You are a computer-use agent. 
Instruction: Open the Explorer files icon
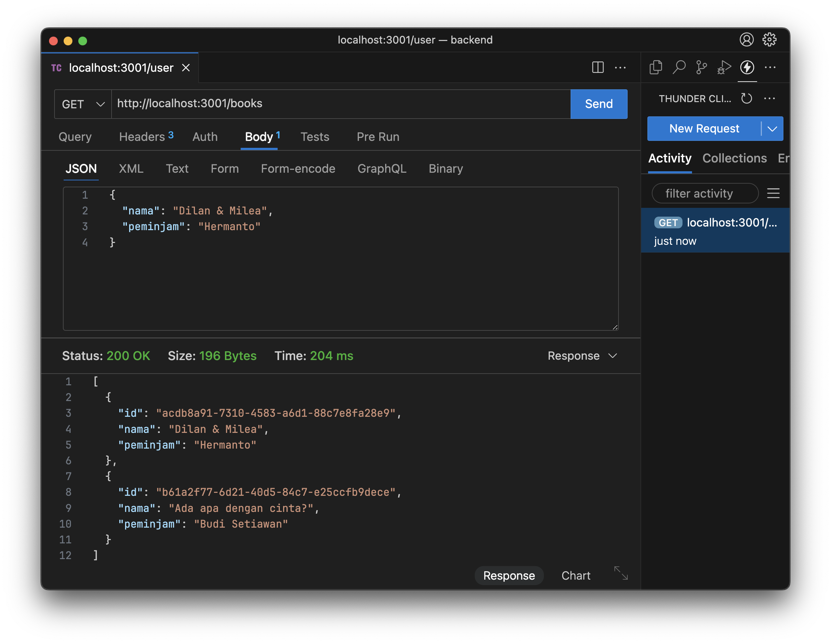pos(655,67)
